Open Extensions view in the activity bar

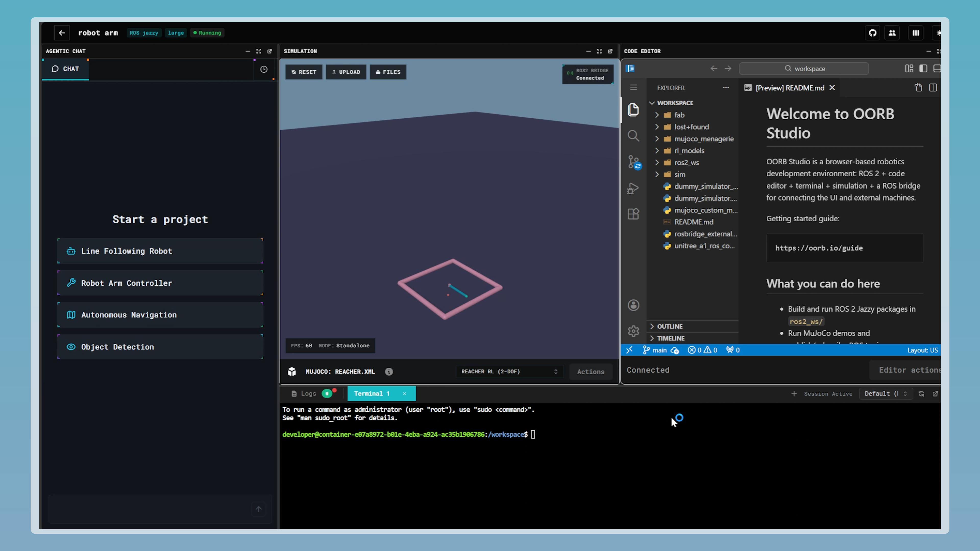(633, 214)
